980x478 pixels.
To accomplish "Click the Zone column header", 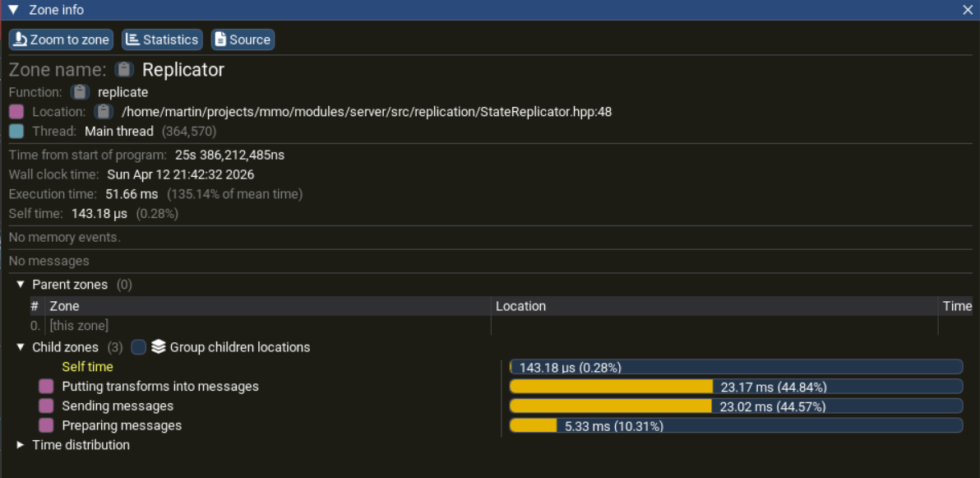I will tap(268, 306).
